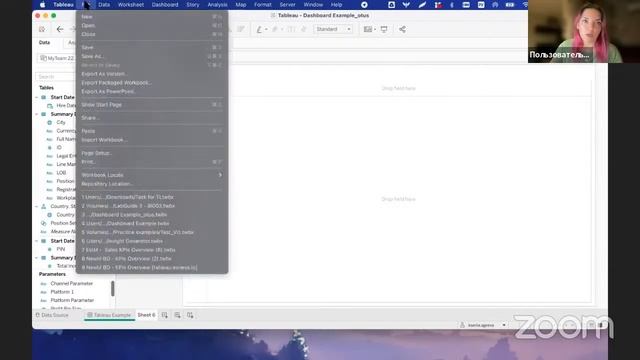This screenshot has width=640, height=360.
Task: Collapse the first Start Date table
Action: [37, 97]
